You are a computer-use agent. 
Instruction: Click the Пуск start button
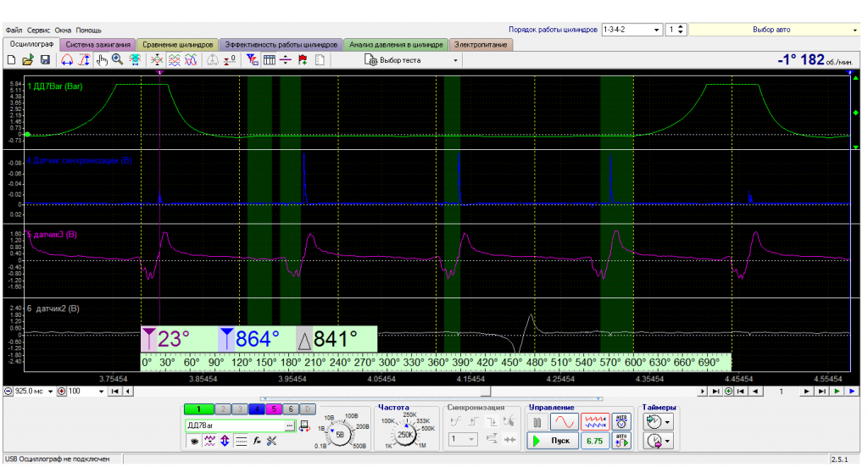pyautogui.click(x=553, y=441)
